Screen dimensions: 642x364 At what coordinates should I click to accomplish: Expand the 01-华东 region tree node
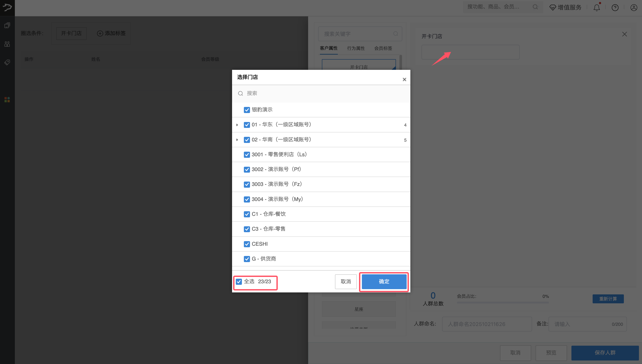237,125
